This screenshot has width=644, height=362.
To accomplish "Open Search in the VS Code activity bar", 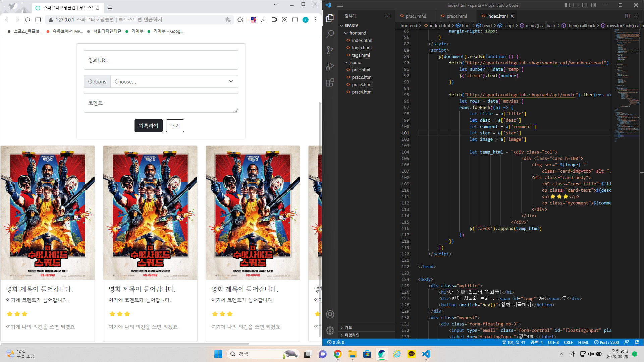I will 330,34.
